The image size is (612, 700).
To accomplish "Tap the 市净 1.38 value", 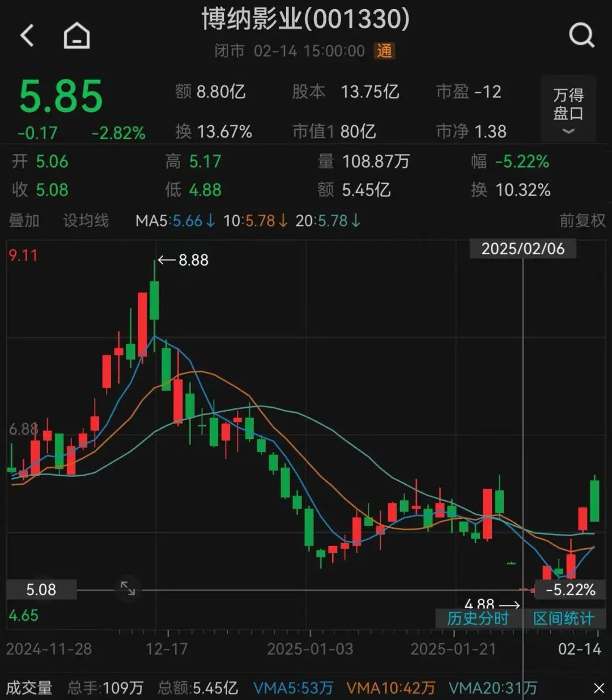I will 471,131.
